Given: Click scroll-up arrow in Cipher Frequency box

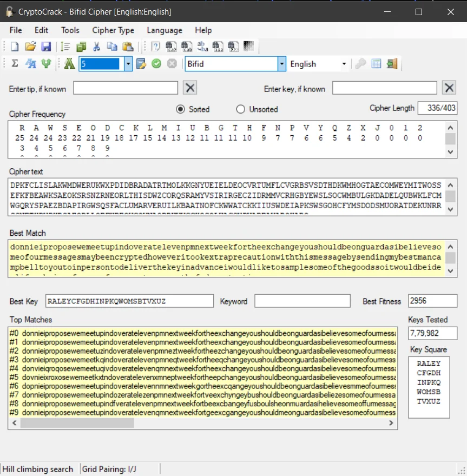Looking at the screenshot, I should coord(451,128).
